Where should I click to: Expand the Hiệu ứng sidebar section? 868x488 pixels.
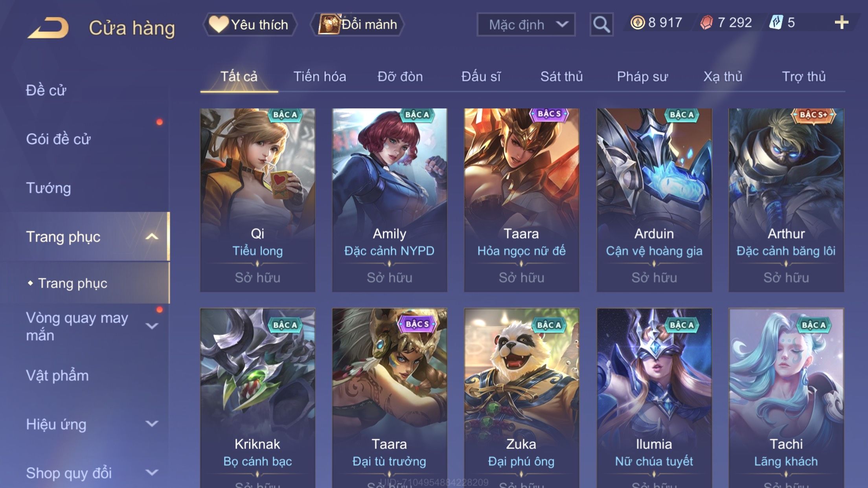point(152,424)
